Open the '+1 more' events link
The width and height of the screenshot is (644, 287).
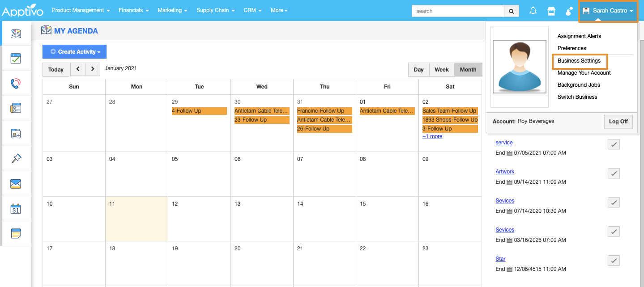coord(432,136)
